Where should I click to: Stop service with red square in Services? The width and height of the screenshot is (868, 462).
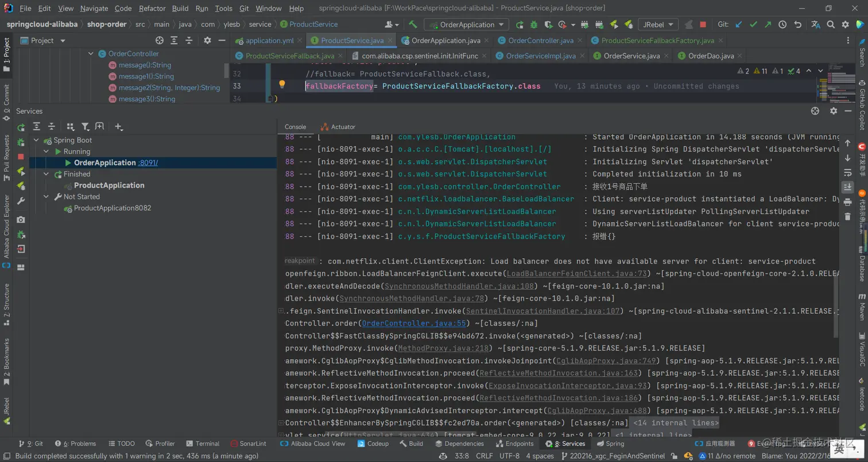[21, 156]
